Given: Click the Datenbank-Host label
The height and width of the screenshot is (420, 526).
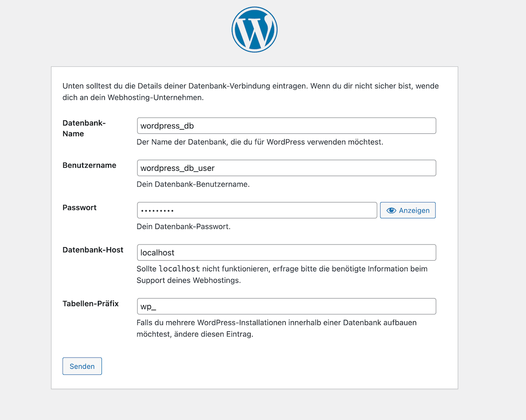Looking at the screenshot, I should click(93, 250).
